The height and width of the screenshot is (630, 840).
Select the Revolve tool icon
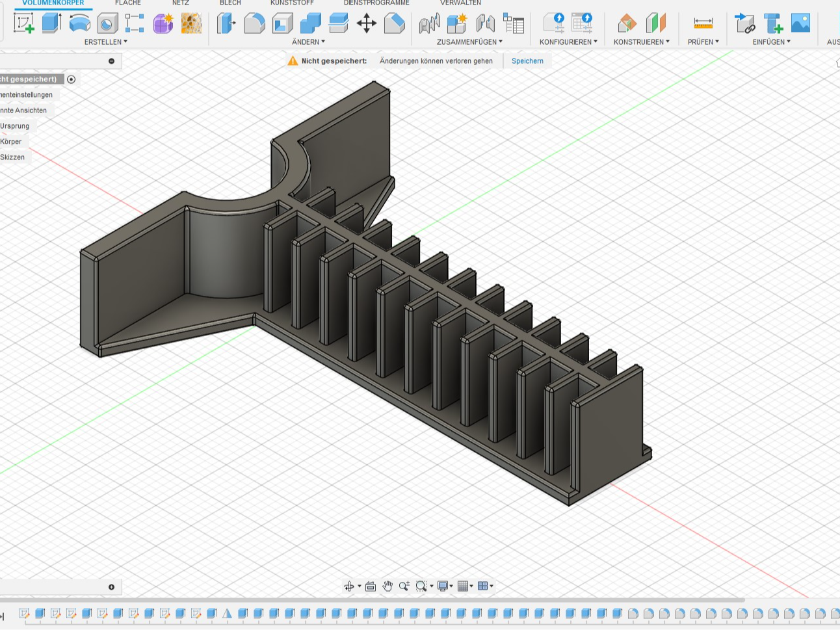pos(79,23)
